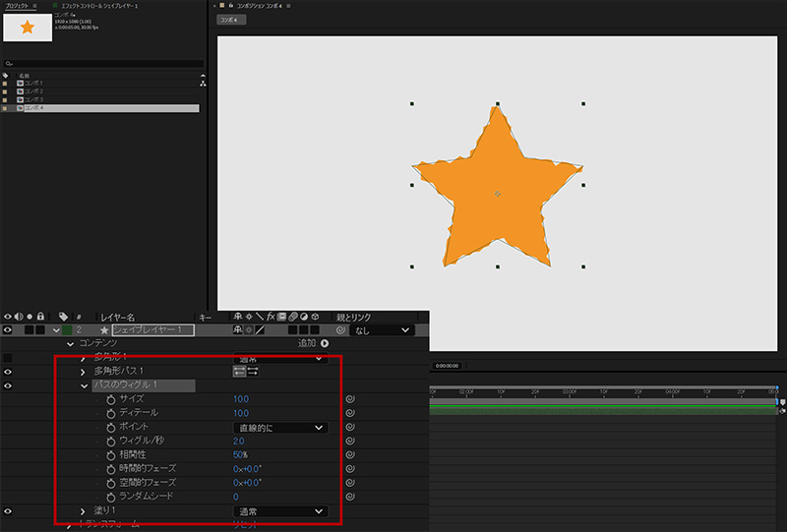Toggle the eye icon for 塗り 1
Viewport: 787px width, 532px height.
8,511
